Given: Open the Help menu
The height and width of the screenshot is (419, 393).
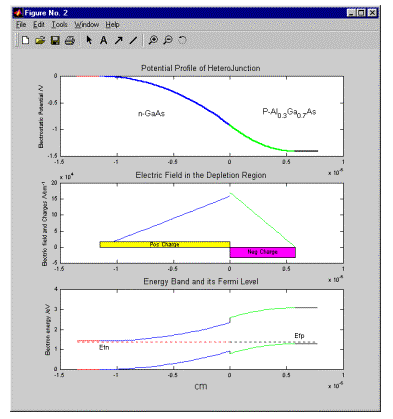Looking at the screenshot, I should [x=112, y=25].
